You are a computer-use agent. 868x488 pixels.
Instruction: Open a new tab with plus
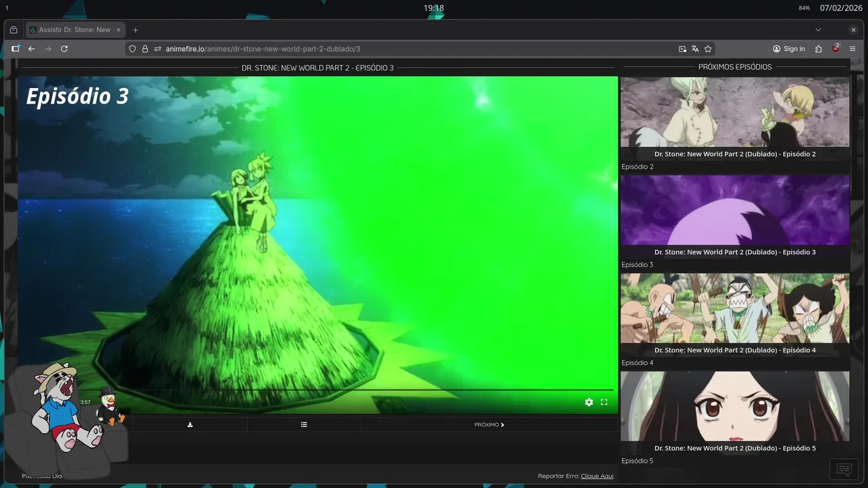tap(135, 30)
